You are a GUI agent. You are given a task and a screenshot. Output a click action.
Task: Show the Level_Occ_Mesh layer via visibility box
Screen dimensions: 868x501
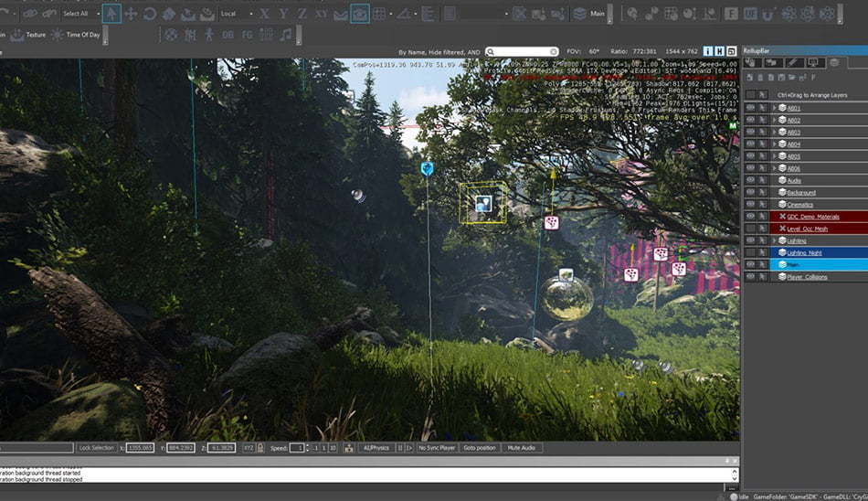(x=751, y=229)
